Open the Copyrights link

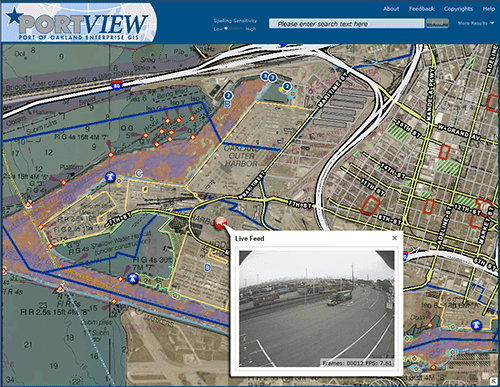pos(458,9)
